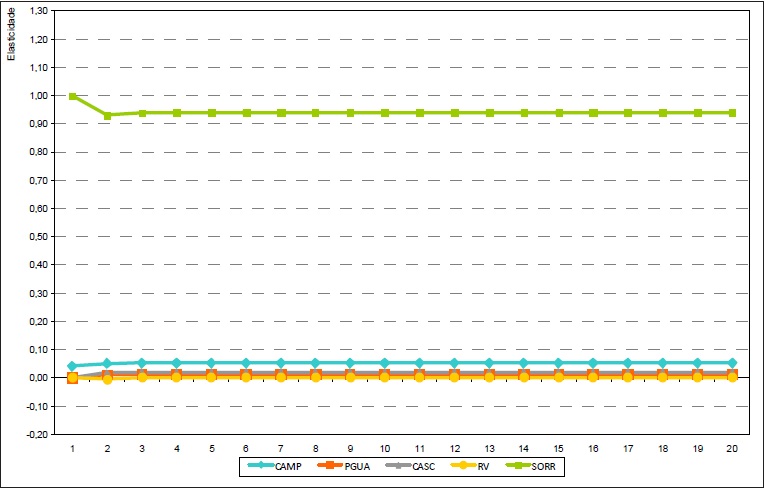Select the Elasticidade y-axis title
This screenshot has width=765, height=489.
tap(12, 35)
